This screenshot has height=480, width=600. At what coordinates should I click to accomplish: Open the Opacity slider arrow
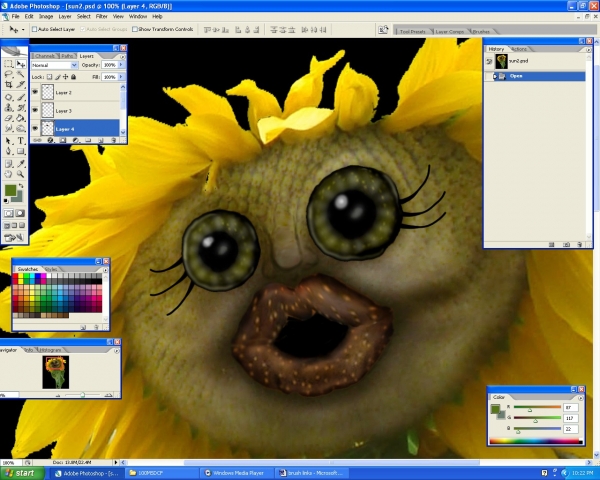pos(121,65)
